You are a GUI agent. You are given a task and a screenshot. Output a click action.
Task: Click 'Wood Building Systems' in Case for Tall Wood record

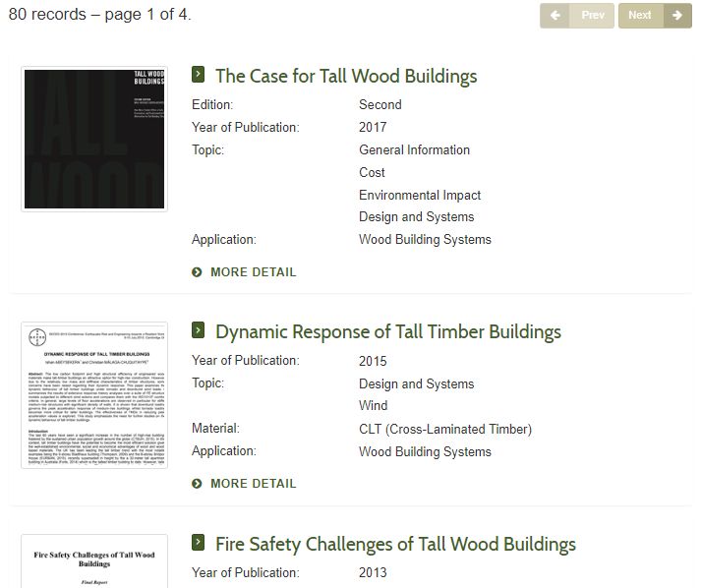click(x=425, y=239)
